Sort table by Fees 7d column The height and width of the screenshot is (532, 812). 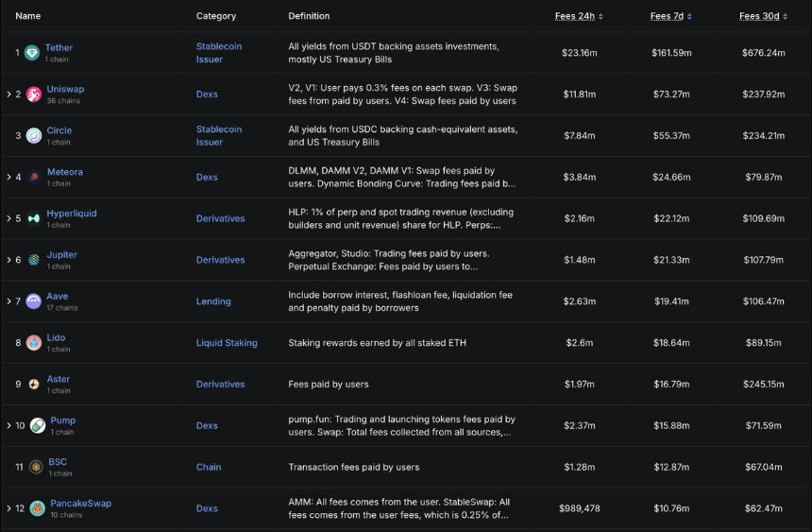click(x=670, y=16)
